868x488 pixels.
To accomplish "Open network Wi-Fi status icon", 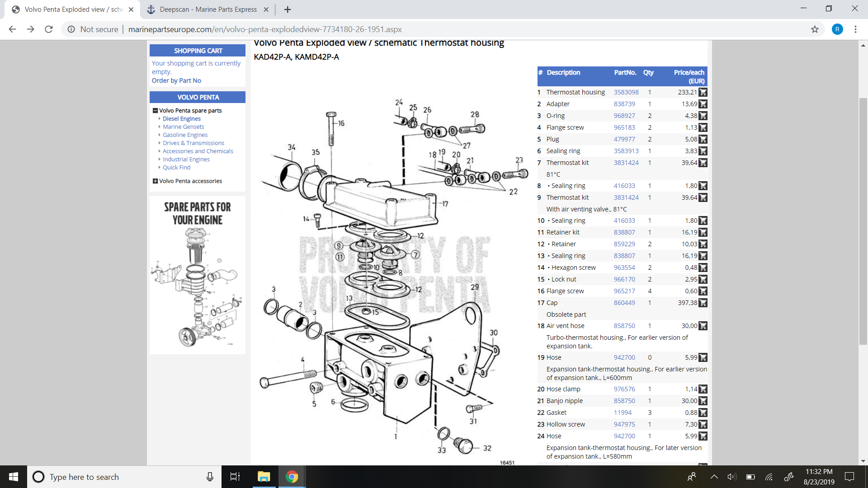I will coord(769,477).
